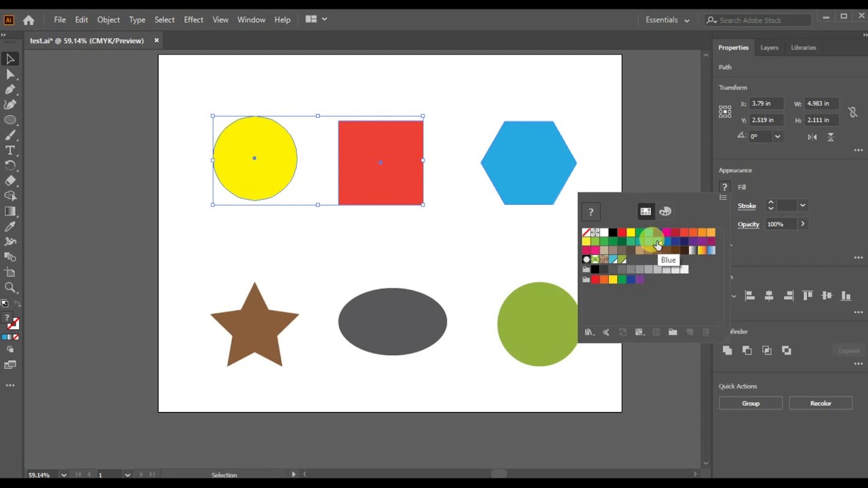Screen dimensions: 868x488
Task: Pick the Eyedropper tool
Action: pyautogui.click(x=10, y=226)
